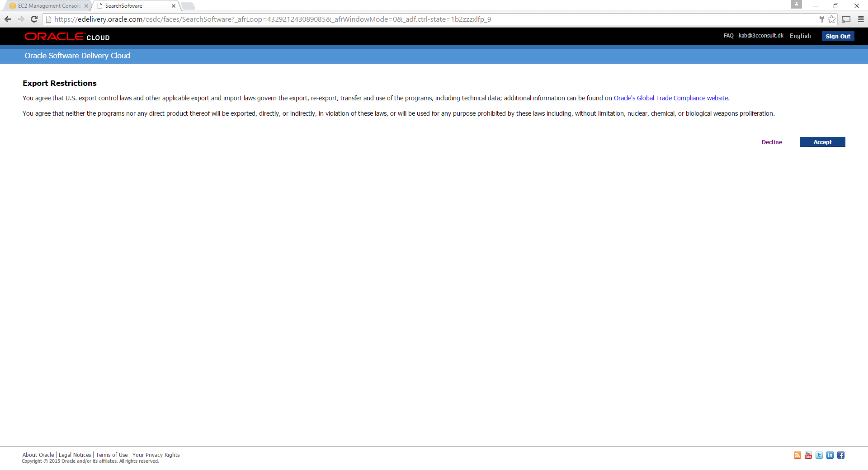Viewport: 868px width, 470px height.
Task: Open the LinkedIn icon in footer
Action: (x=830, y=455)
